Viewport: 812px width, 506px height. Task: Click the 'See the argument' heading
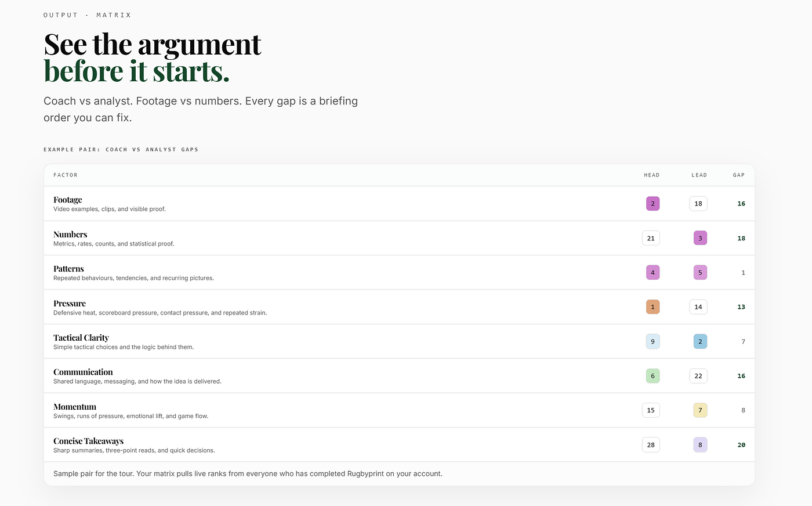pos(153,44)
